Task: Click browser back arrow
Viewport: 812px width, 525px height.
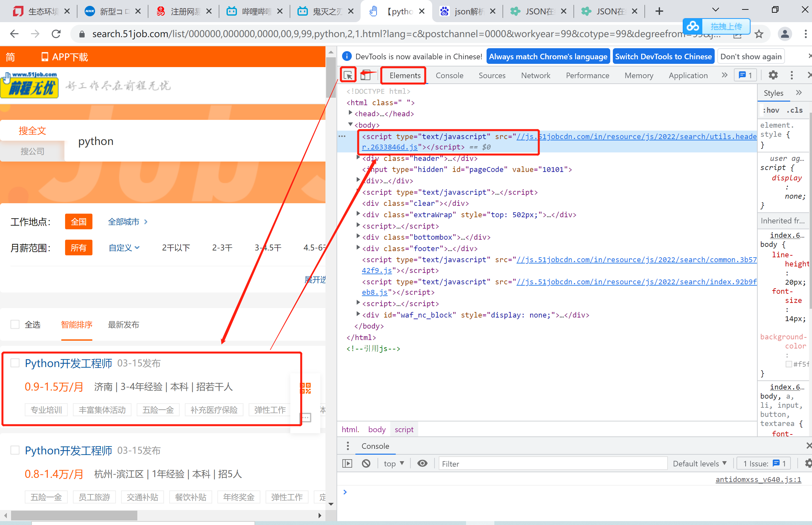Action: click(x=14, y=34)
